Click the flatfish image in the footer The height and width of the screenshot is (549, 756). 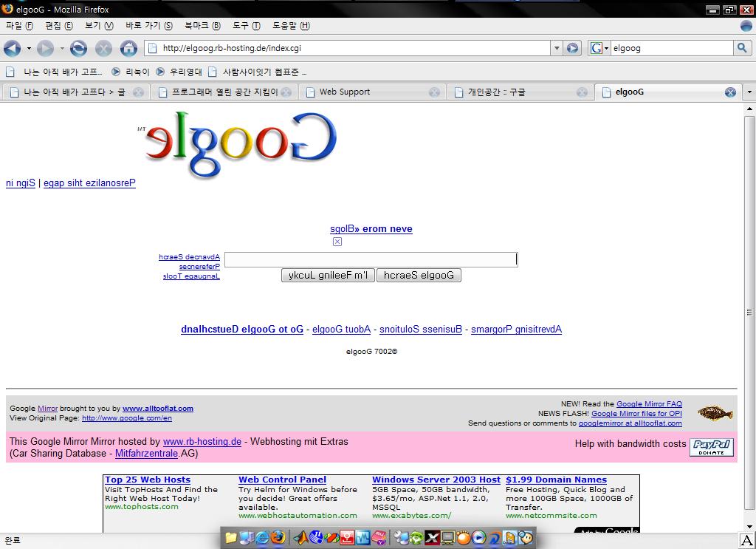click(x=715, y=413)
